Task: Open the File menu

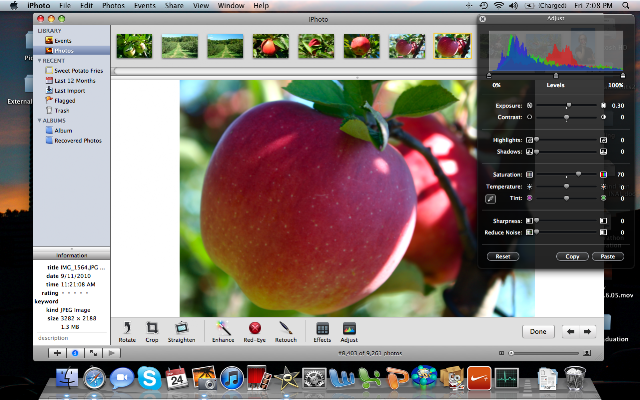Action: pos(65,5)
